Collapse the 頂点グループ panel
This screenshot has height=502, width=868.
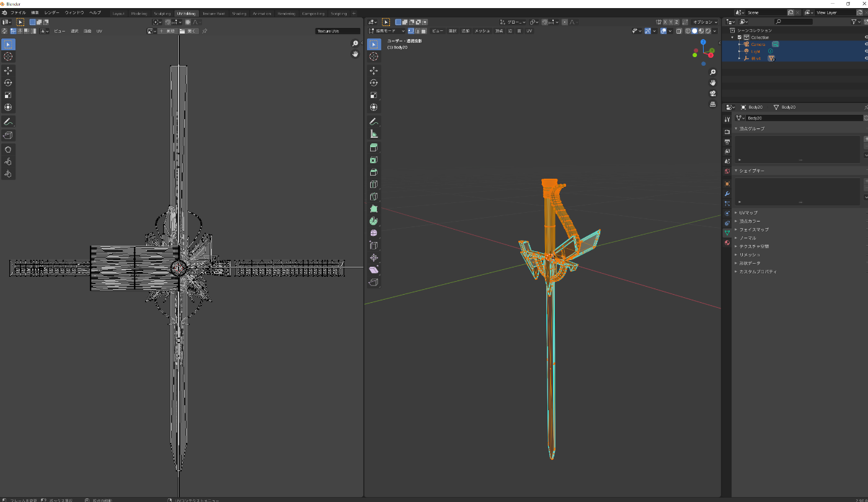[751, 128]
